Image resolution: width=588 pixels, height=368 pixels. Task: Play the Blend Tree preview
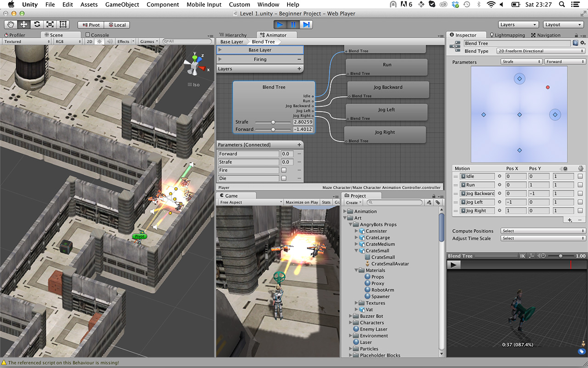coord(453,264)
